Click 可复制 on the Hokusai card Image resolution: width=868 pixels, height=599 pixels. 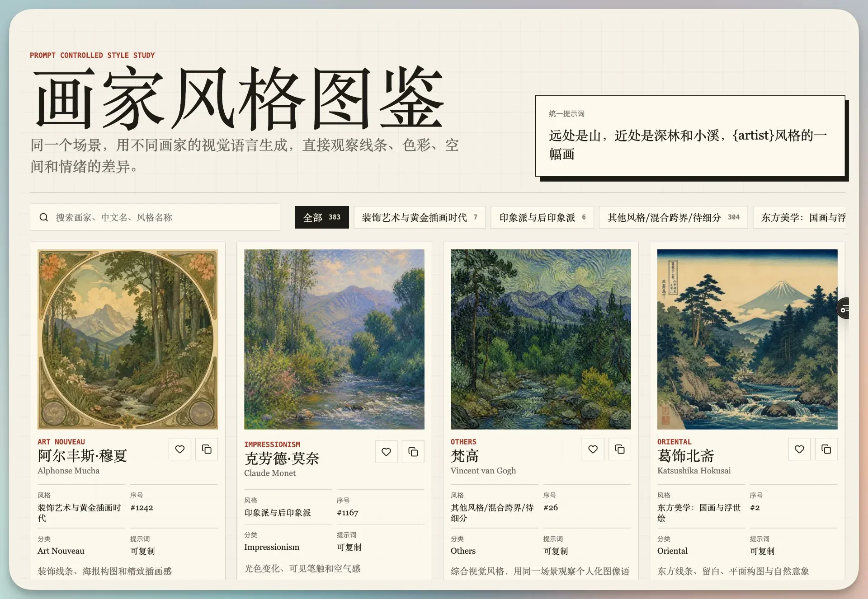point(762,551)
